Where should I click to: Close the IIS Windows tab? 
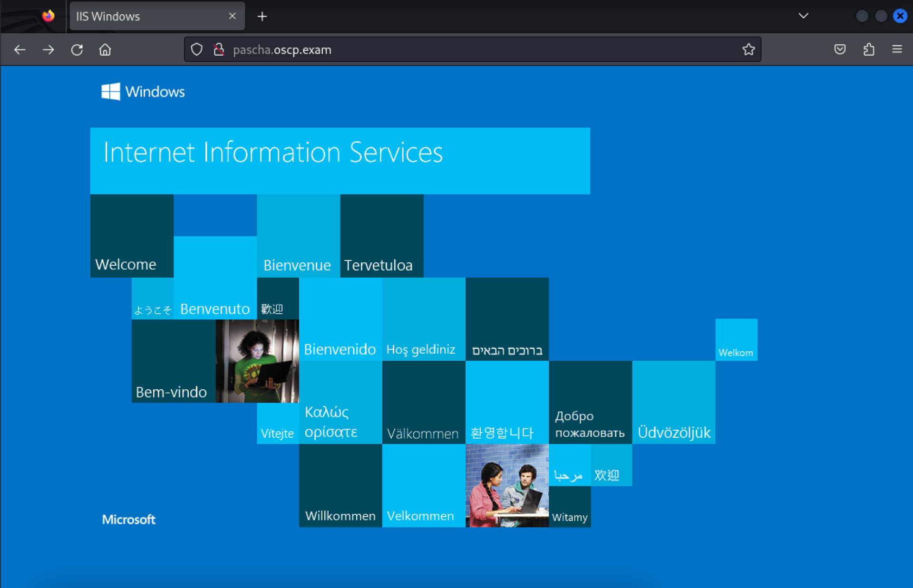click(x=232, y=16)
